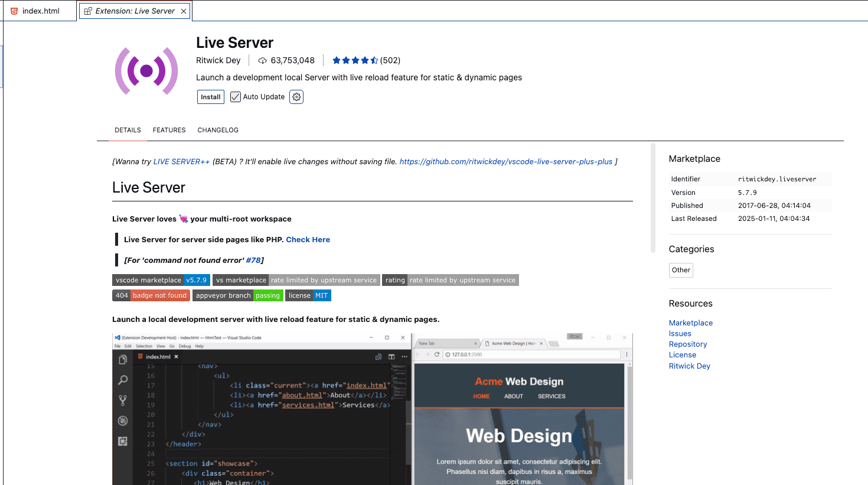868x485 pixels.
Task: Click the extension icon on Live Server tab
Action: 88,11
